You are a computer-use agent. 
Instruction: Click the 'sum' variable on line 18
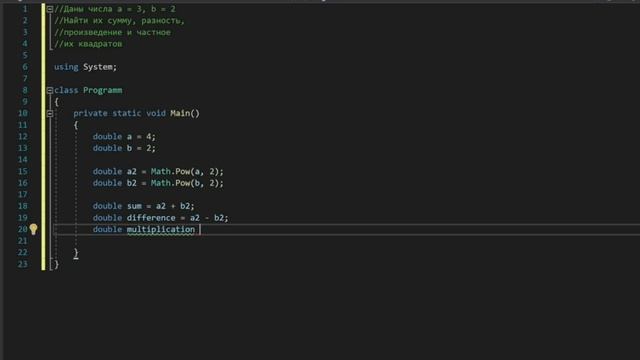point(134,206)
